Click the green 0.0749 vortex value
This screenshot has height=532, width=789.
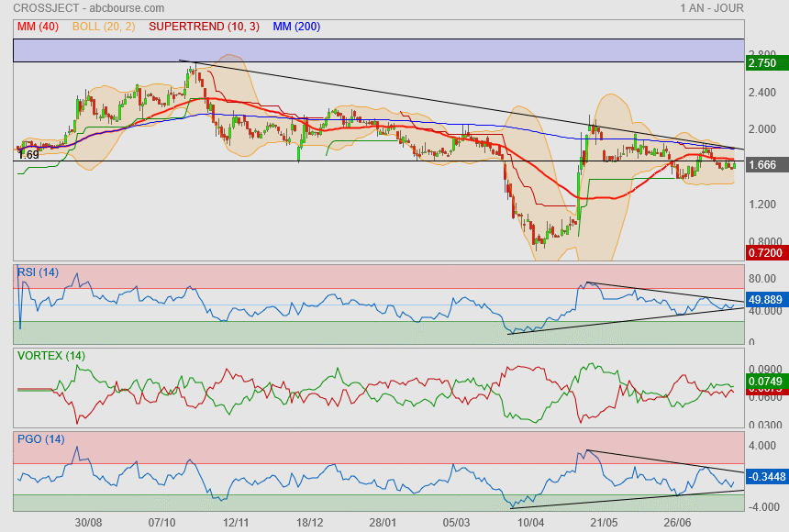click(x=767, y=381)
